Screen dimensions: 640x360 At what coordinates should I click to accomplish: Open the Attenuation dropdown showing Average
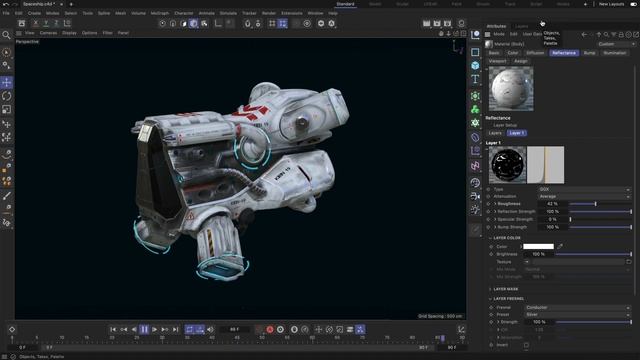click(584, 196)
